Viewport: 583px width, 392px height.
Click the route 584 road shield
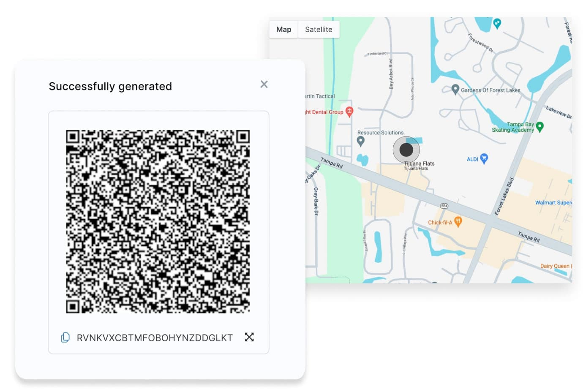[x=444, y=206]
